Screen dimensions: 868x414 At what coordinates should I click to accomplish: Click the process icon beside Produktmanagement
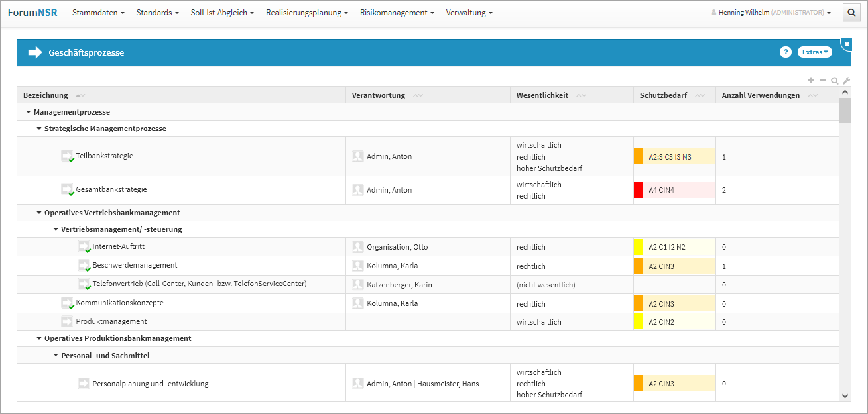[67, 321]
